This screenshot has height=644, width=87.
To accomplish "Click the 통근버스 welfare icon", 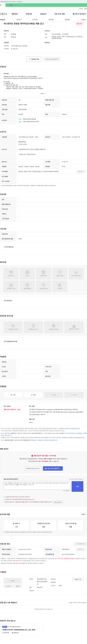I will tap(11, 273).
